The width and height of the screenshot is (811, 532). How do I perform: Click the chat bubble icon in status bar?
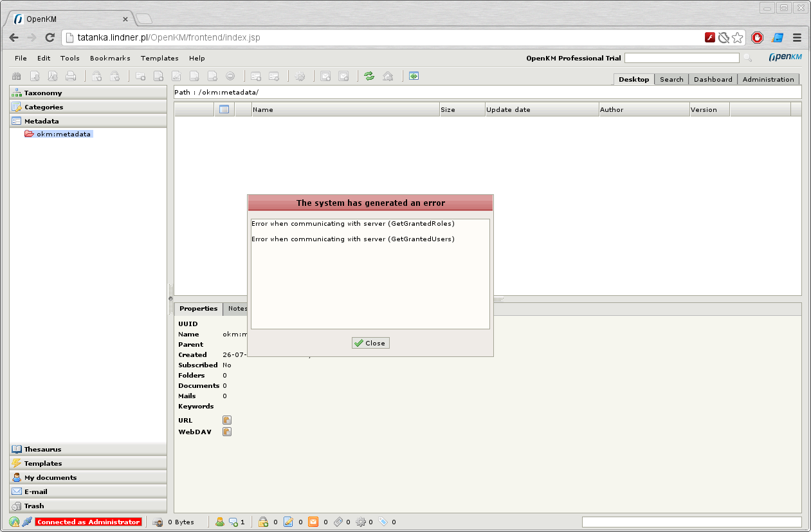point(233,522)
